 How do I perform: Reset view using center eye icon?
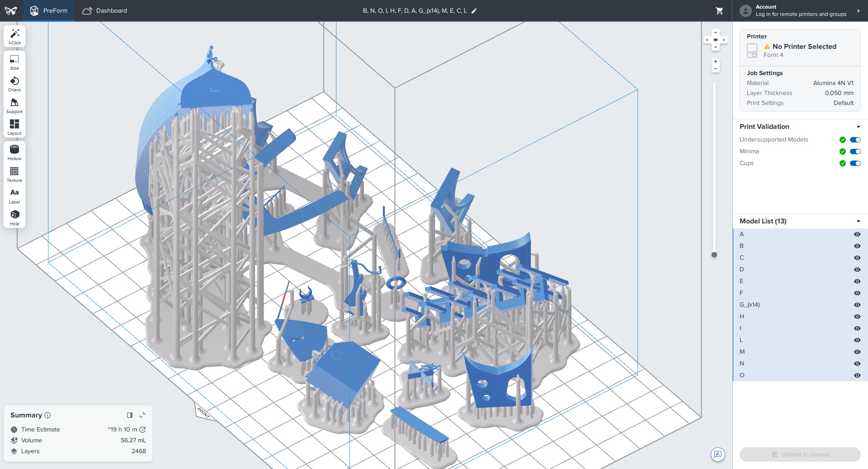point(716,40)
